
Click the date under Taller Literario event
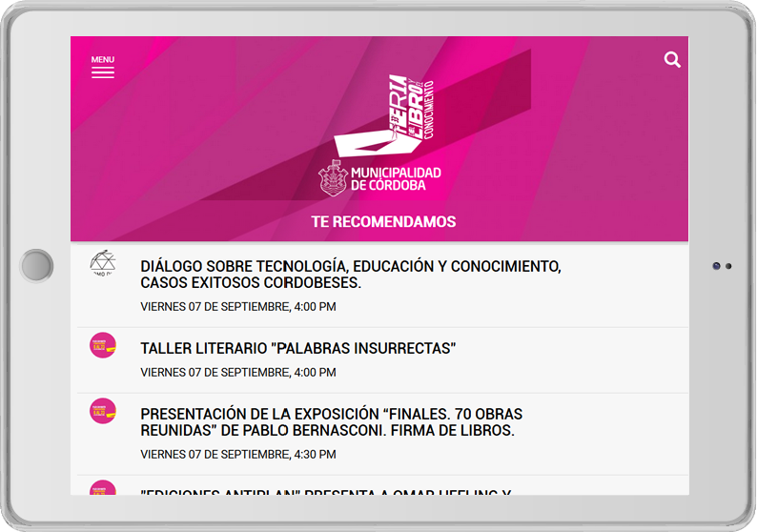238,372
